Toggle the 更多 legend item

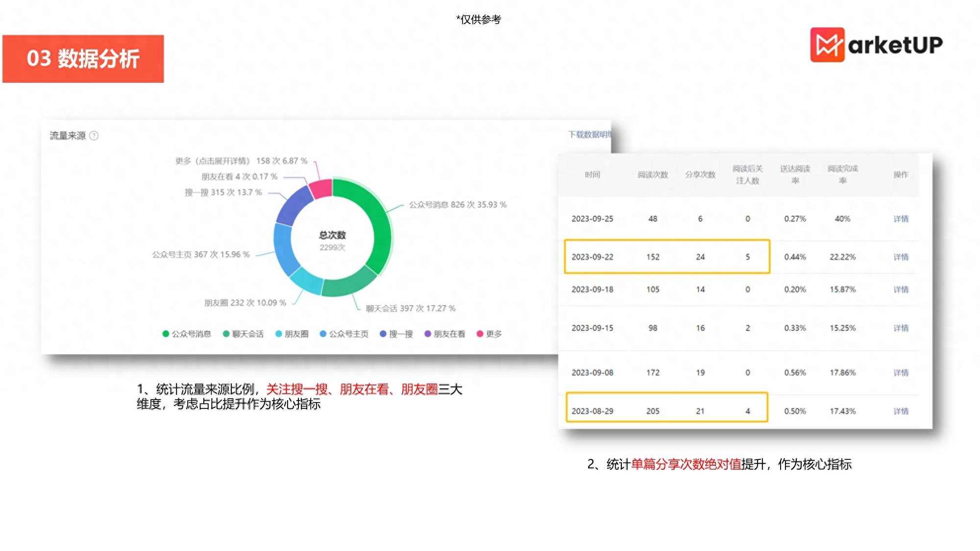[489, 334]
